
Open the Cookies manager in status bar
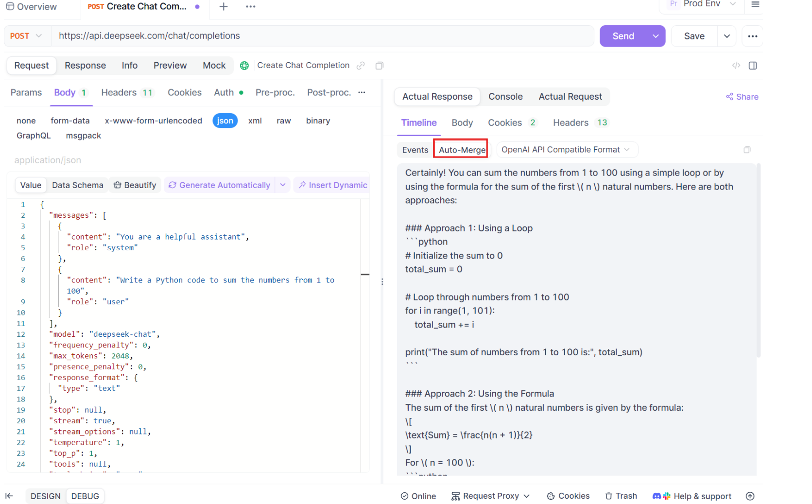(568, 496)
